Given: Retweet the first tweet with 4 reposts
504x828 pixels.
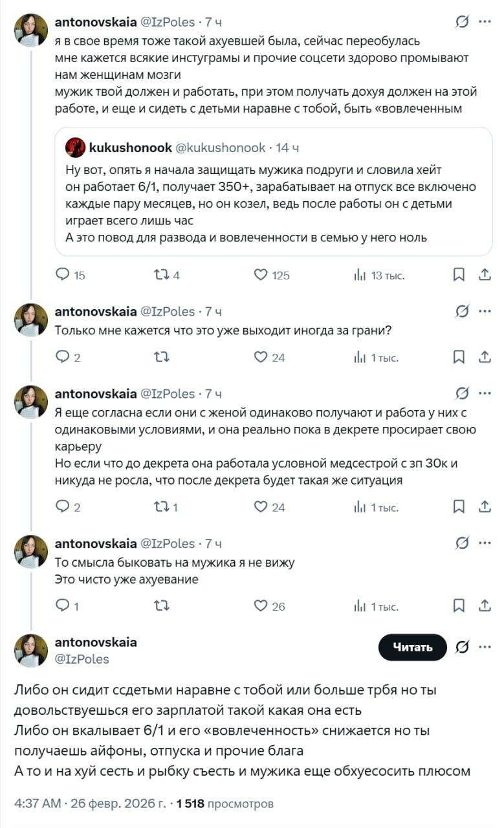Looking at the screenshot, I should pyautogui.click(x=161, y=275).
